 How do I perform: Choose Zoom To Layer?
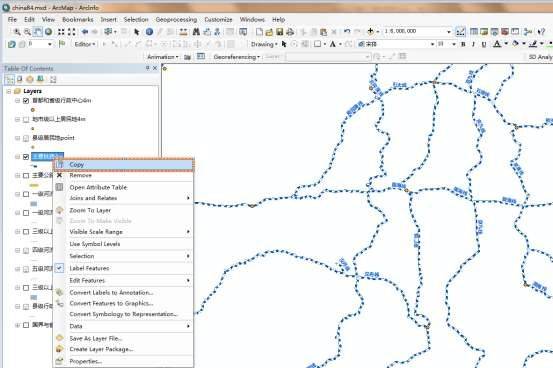(x=123, y=210)
